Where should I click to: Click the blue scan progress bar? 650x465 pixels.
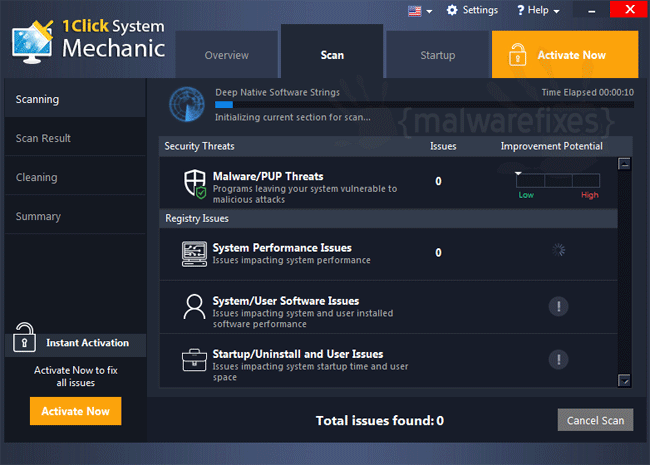pyautogui.click(x=424, y=104)
